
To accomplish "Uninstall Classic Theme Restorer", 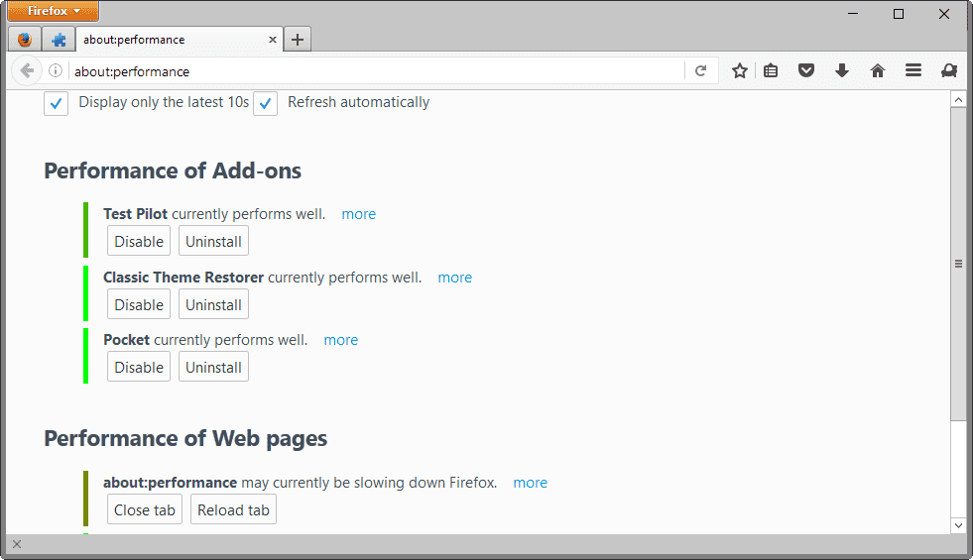I will 213,304.
